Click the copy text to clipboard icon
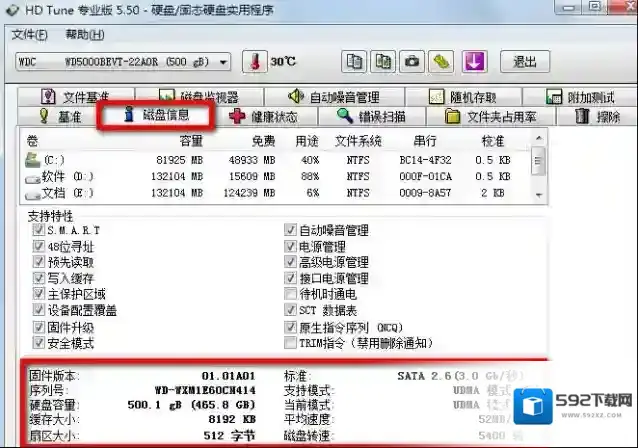Screen dimensions: 638x448 click(354, 62)
